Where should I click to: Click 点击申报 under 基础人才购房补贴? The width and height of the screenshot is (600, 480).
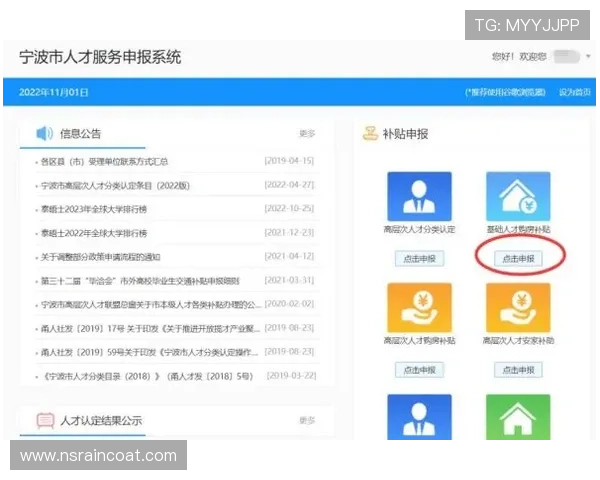pos(518,259)
